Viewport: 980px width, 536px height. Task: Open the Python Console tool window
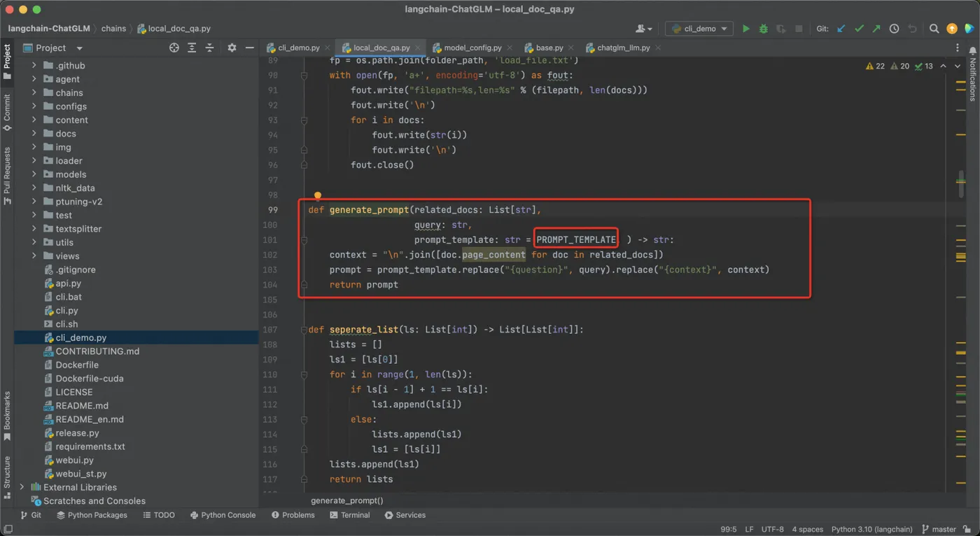(223, 515)
